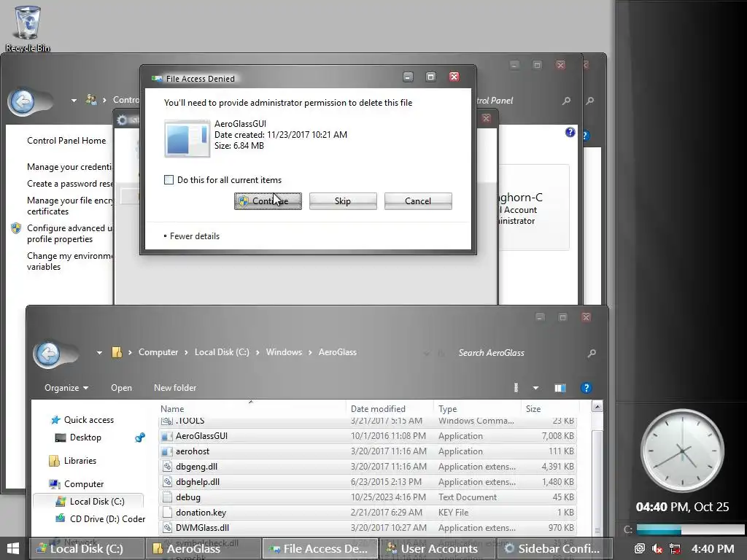Go back in the AeroGlass Explorer window
The image size is (747, 560).
pos(48,354)
